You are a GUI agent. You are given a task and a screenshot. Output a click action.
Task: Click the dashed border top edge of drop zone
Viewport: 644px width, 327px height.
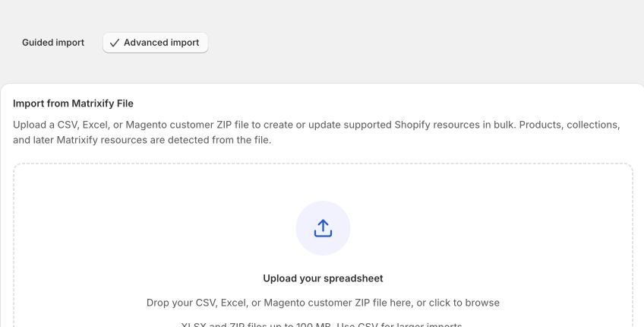(323, 163)
